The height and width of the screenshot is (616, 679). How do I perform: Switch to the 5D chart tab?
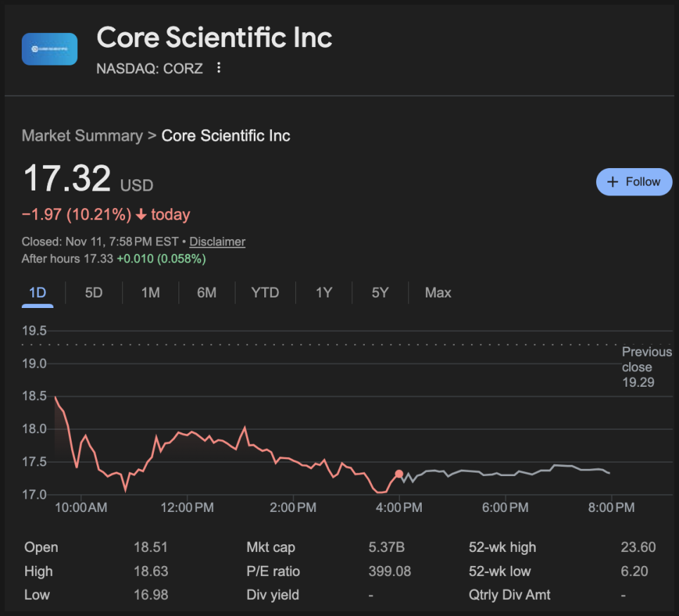(93, 293)
